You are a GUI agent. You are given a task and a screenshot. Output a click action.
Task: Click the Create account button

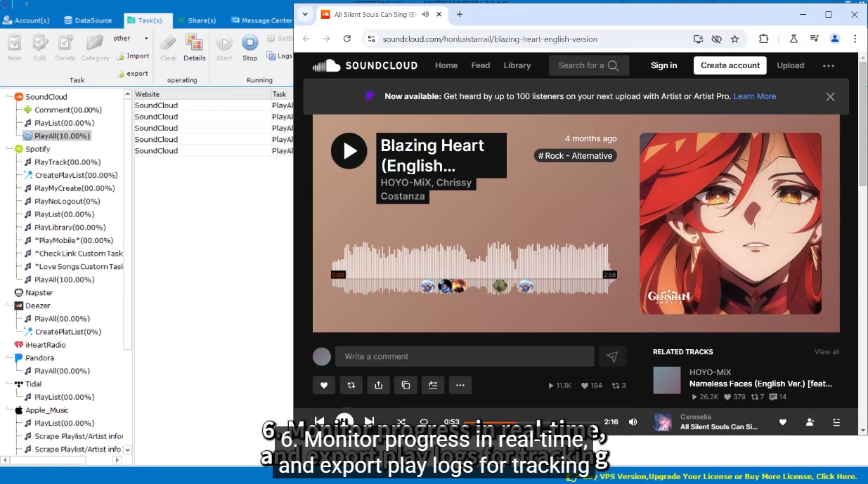point(730,65)
